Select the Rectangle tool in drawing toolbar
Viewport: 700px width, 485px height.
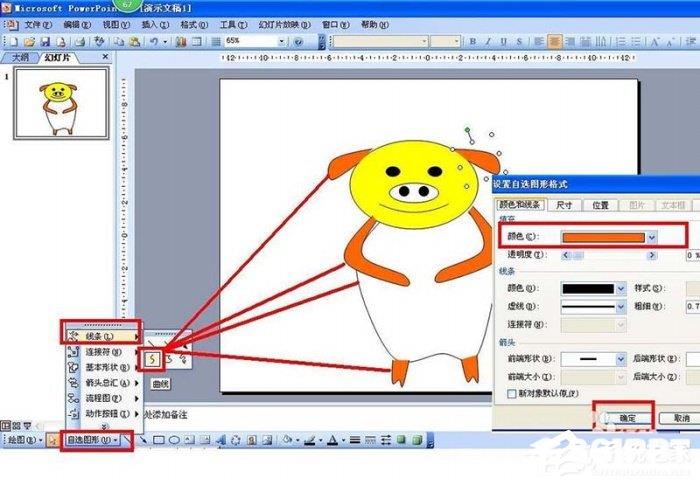point(158,440)
